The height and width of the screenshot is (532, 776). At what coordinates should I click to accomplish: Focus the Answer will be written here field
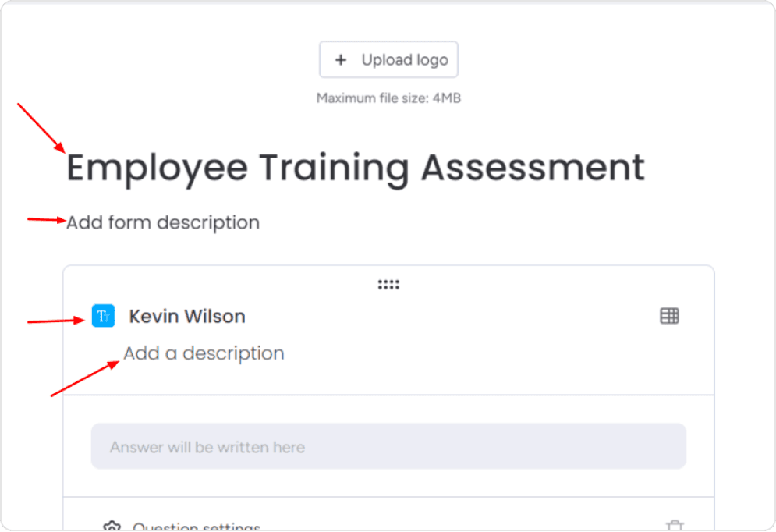[x=388, y=446]
